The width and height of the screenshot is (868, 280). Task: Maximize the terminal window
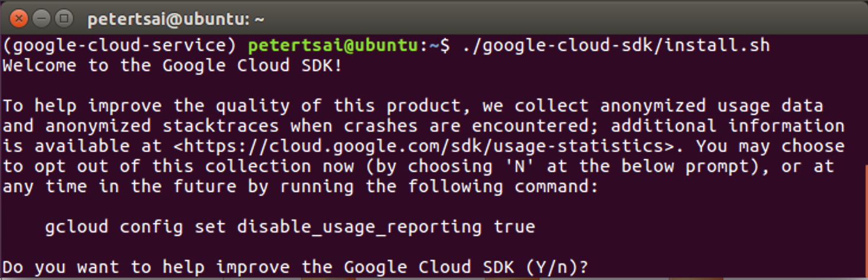click(63, 19)
